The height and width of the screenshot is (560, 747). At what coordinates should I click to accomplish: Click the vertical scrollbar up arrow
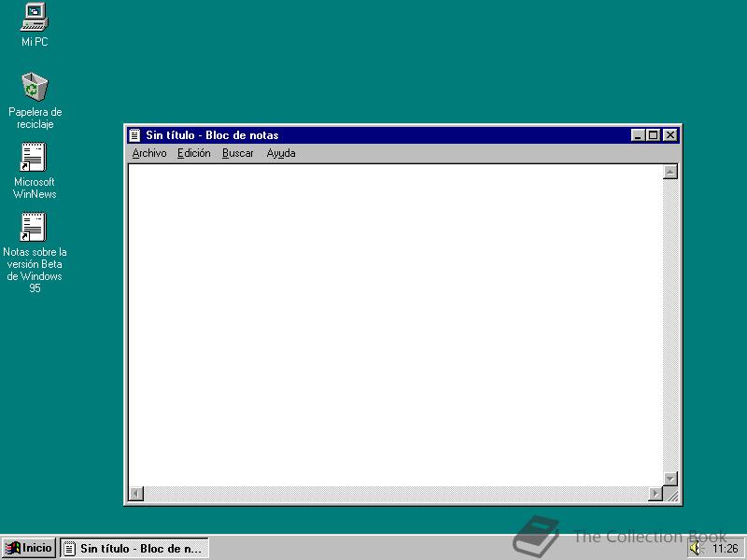(669, 172)
